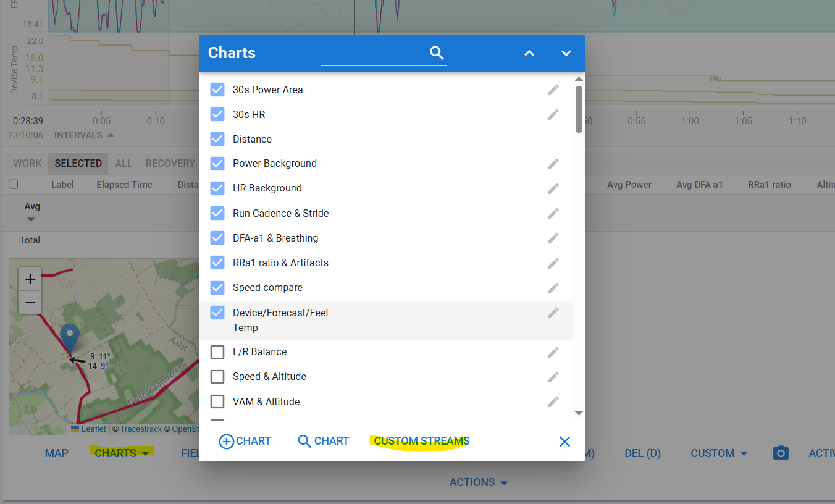835x504 pixels.
Task: Edit the RRa1 ratio & Artifacts chart
Action: 553,263
